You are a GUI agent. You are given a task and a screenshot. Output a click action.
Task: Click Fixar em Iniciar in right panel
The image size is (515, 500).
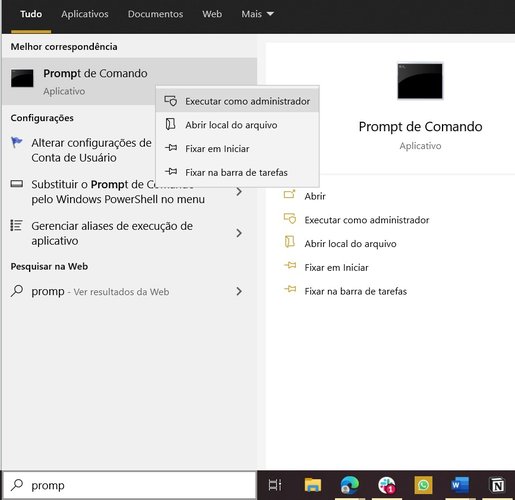(336, 267)
